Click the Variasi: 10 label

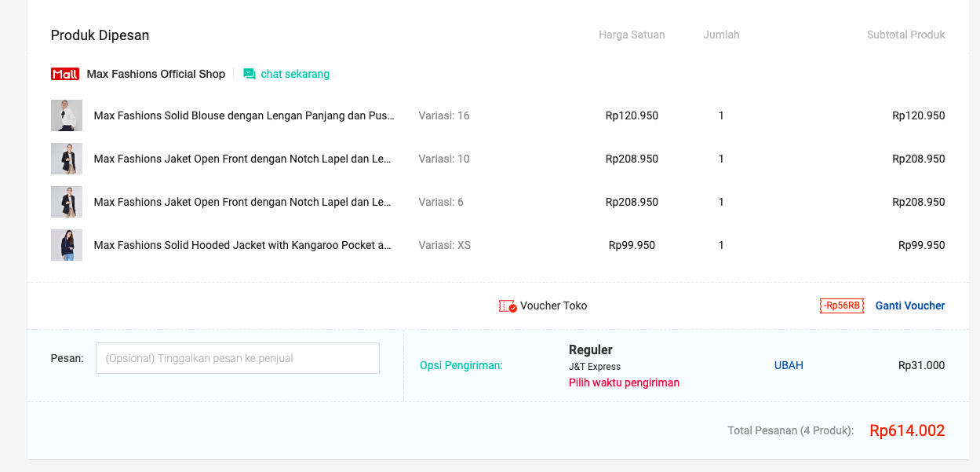[x=444, y=159]
